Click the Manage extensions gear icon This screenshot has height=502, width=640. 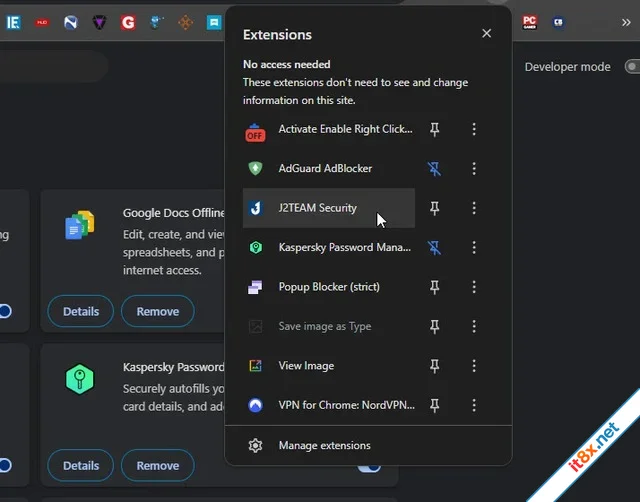coord(256,445)
